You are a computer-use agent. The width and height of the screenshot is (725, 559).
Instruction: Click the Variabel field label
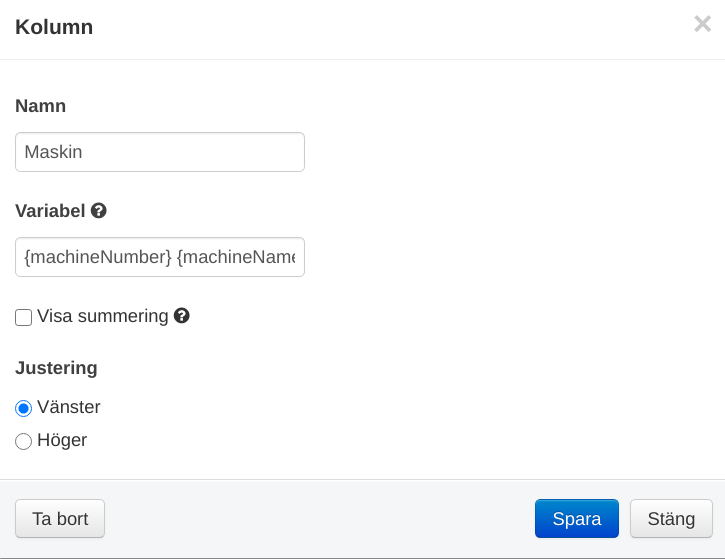[50, 211]
